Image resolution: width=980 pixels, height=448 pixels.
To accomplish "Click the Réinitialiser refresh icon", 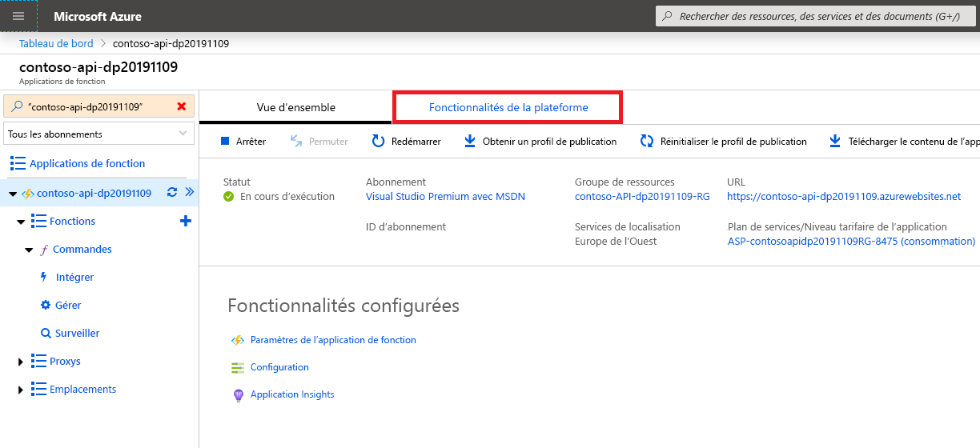I will 647,142.
